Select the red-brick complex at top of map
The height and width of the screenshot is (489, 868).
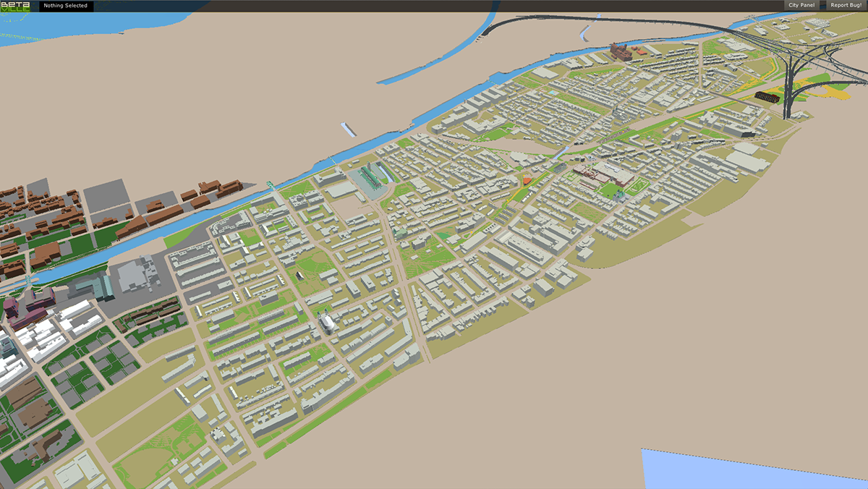coord(622,51)
